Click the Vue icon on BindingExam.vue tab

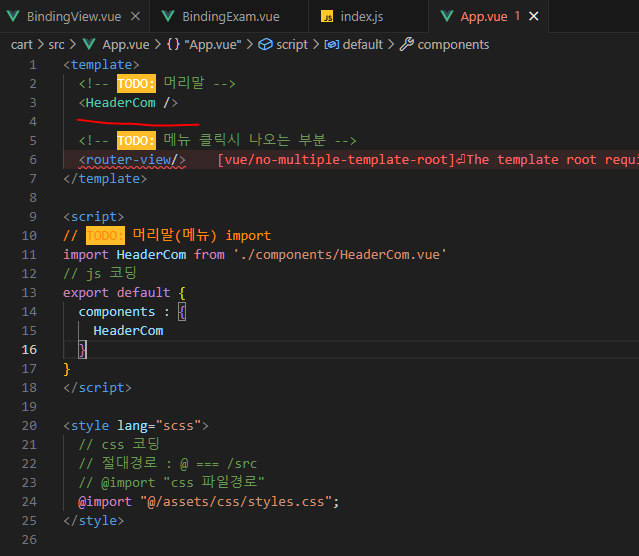pos(168,16)
